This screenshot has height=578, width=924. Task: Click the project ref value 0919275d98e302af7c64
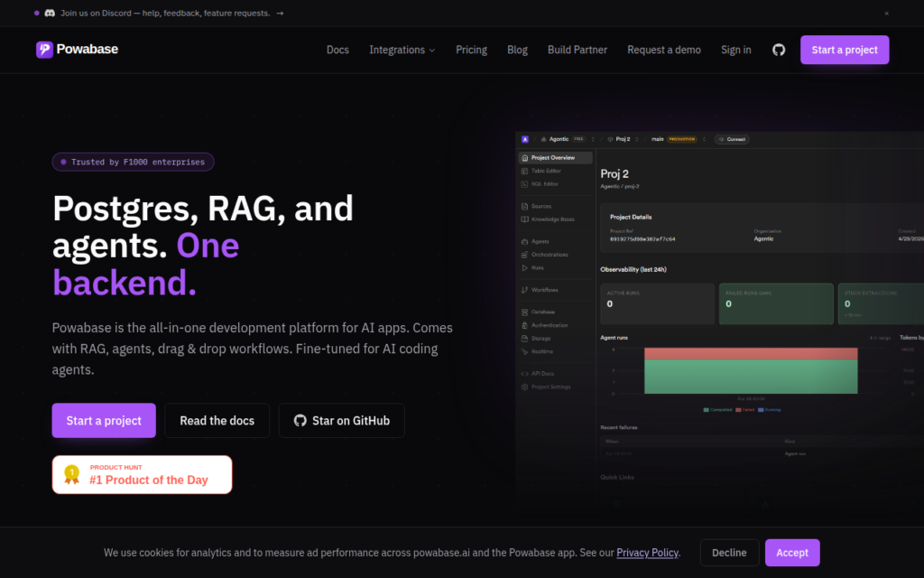pyautogui.click(x=642, y=239)
